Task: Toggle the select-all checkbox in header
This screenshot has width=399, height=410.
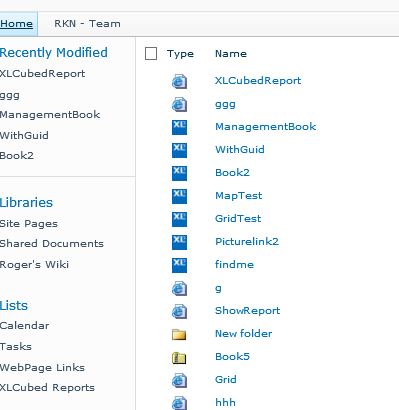Action: click(x=151, y=54)
